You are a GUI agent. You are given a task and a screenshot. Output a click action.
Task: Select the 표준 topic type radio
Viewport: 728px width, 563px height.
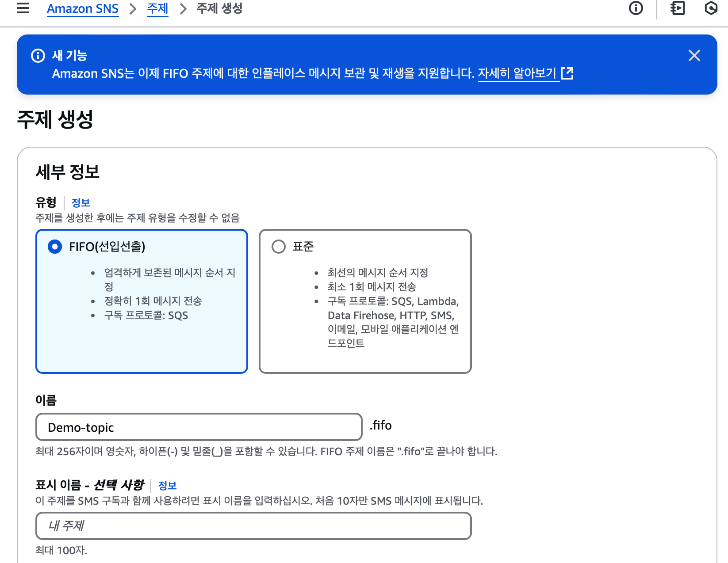click(x=279, y=247)
